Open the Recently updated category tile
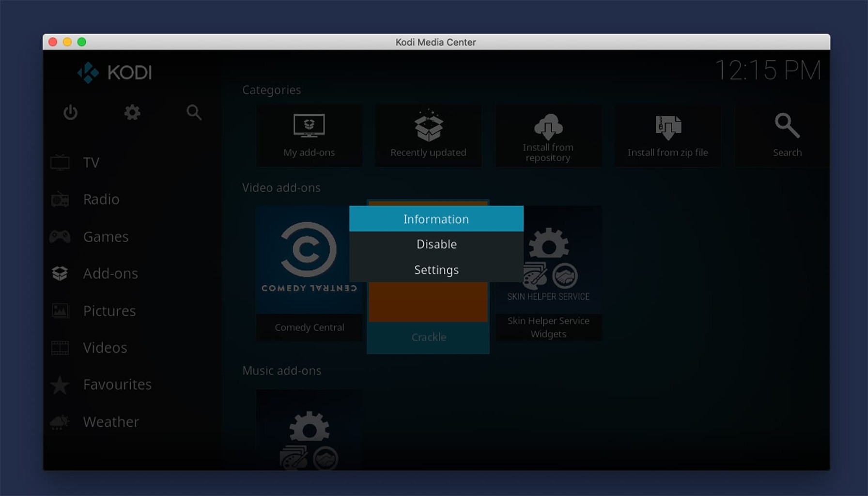The height and width of the screenshot is (496, 868). coord(429,136)
